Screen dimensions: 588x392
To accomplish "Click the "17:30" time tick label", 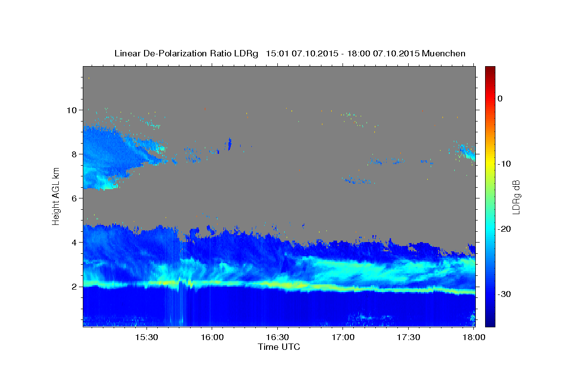I will pos(409,338).
